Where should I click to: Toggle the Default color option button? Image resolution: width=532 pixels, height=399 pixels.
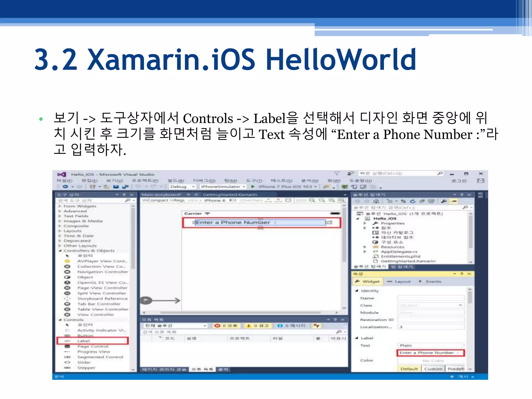(409, 369)
